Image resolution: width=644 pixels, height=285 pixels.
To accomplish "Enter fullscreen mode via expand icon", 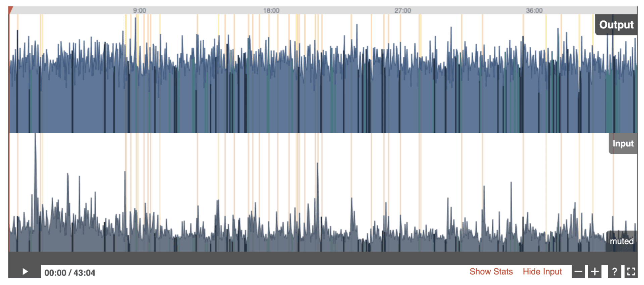I will 631,272.
